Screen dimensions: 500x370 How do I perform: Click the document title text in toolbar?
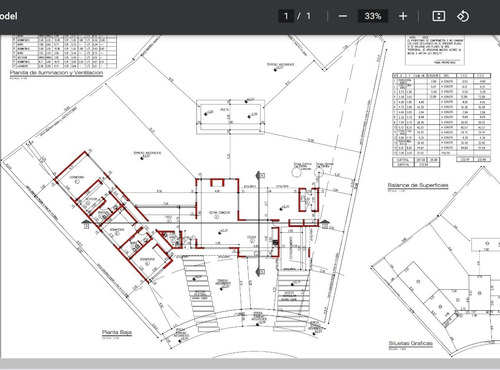click(x=9, y=16)
